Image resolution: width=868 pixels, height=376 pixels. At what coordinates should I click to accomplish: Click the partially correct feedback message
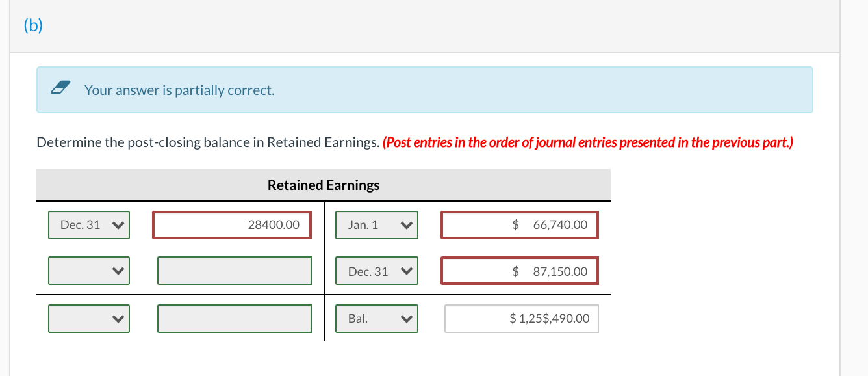pyautogui.click(x=179, y=90)
